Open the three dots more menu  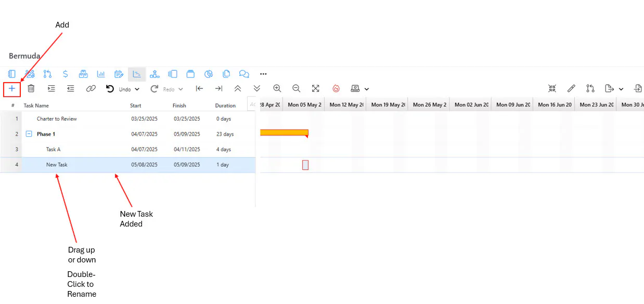[x=263, y=74]
